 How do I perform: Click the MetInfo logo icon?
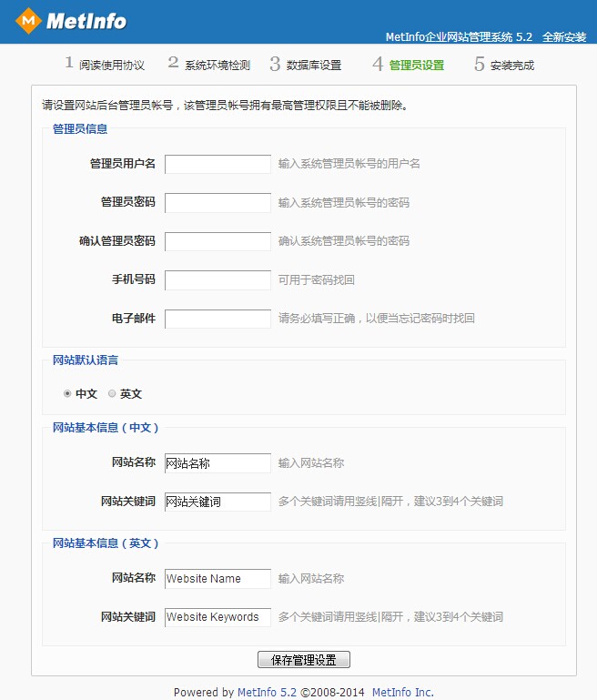coord(28,21)
